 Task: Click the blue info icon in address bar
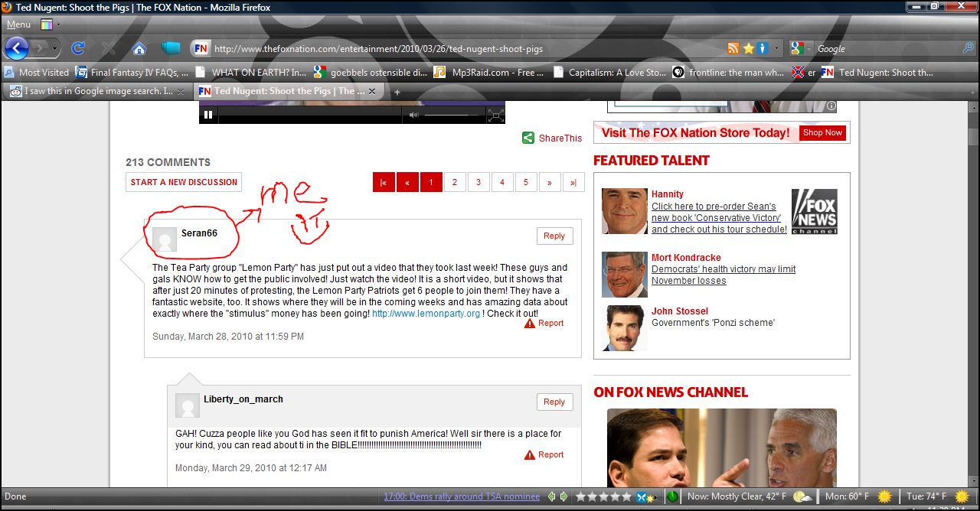(x=763, y=48)
